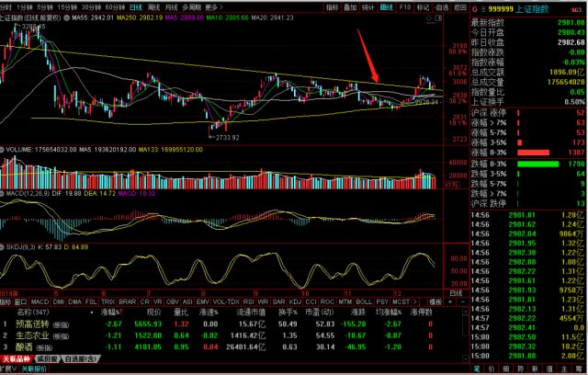Open the 模板 template dropdown
The image size is (588, 375).
coord(435,301)
